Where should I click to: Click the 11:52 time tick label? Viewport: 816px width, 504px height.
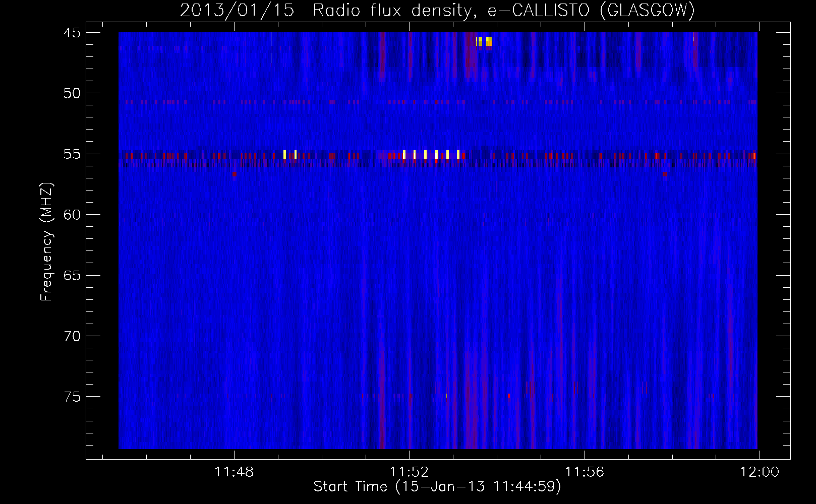coord(409,472)
